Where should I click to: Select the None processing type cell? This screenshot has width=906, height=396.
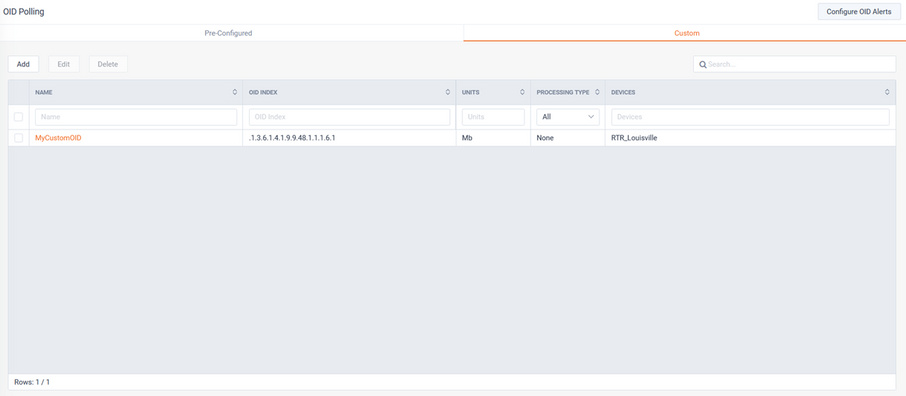pos(567,138)
